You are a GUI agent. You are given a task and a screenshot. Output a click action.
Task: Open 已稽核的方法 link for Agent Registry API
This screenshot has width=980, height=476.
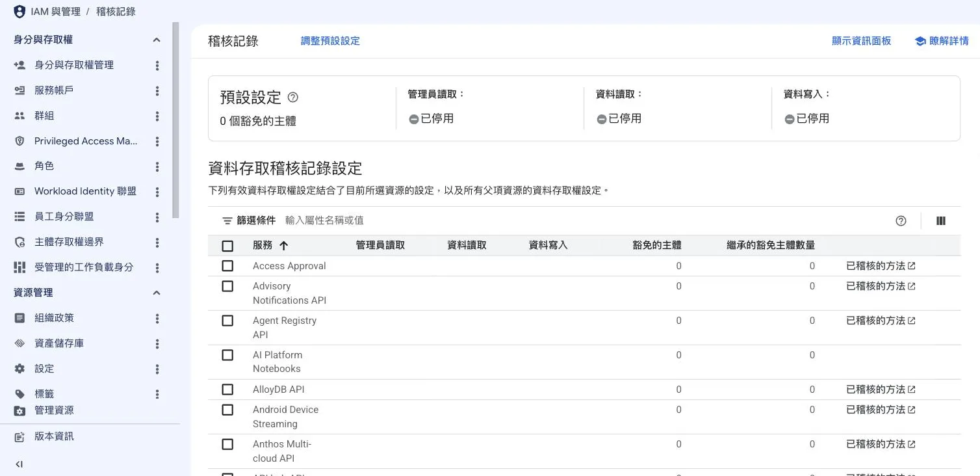click(x=881, y=321)
